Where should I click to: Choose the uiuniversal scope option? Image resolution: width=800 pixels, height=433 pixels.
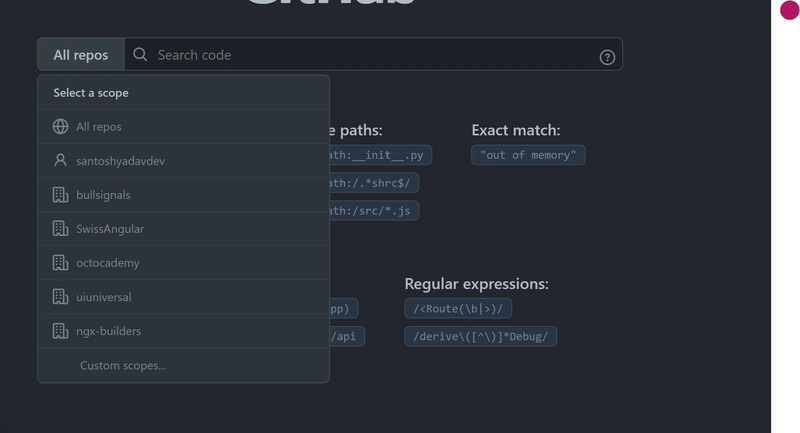coord(103,297)
